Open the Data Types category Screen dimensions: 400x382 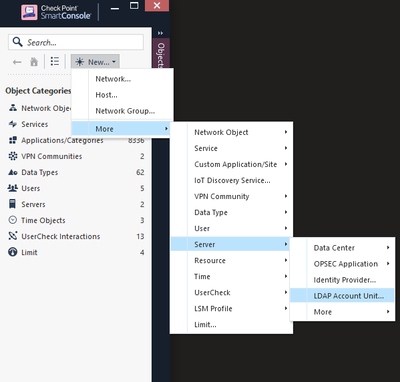(76, 172)
